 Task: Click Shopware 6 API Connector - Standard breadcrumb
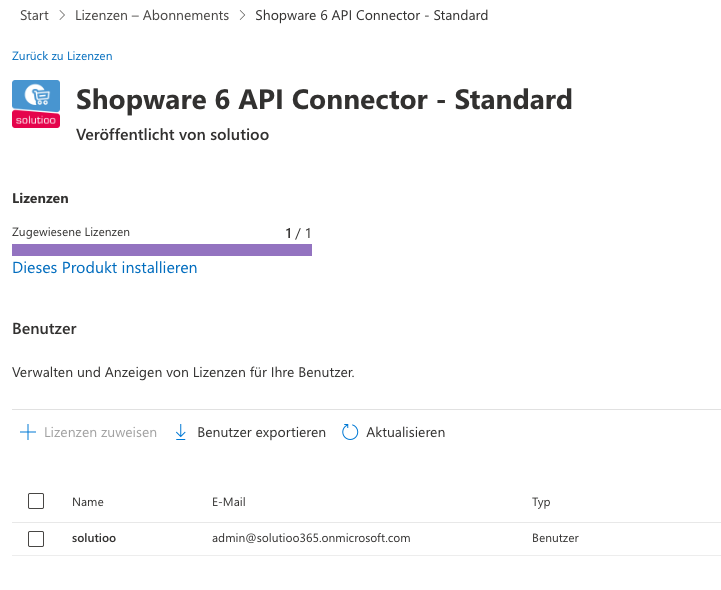click(372, 15)
